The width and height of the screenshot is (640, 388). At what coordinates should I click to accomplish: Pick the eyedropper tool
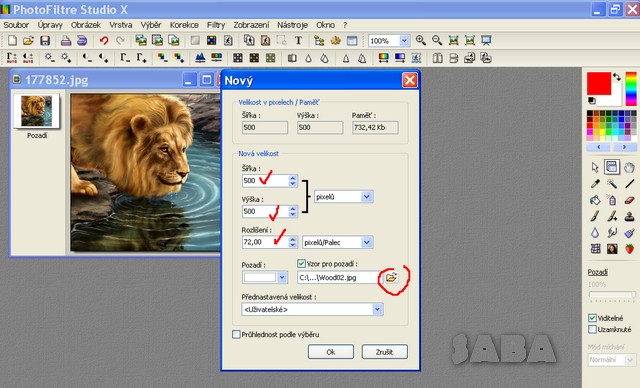pos(595,184)
